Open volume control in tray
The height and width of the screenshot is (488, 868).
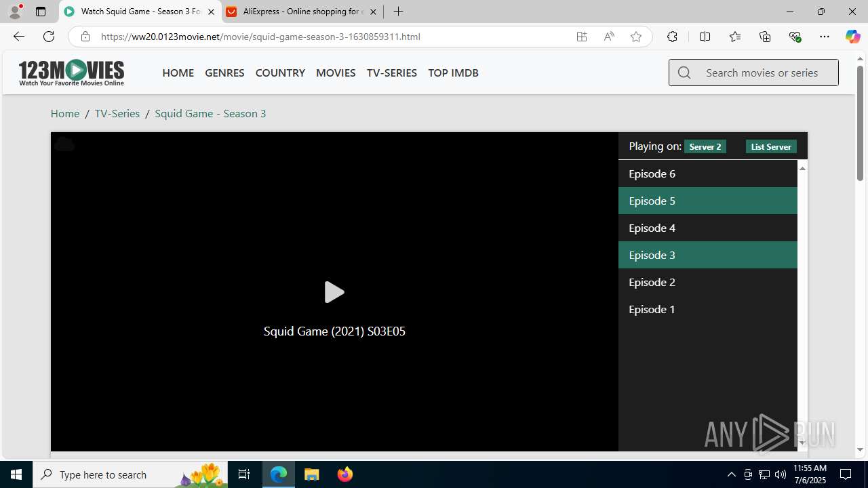point(780,474)
